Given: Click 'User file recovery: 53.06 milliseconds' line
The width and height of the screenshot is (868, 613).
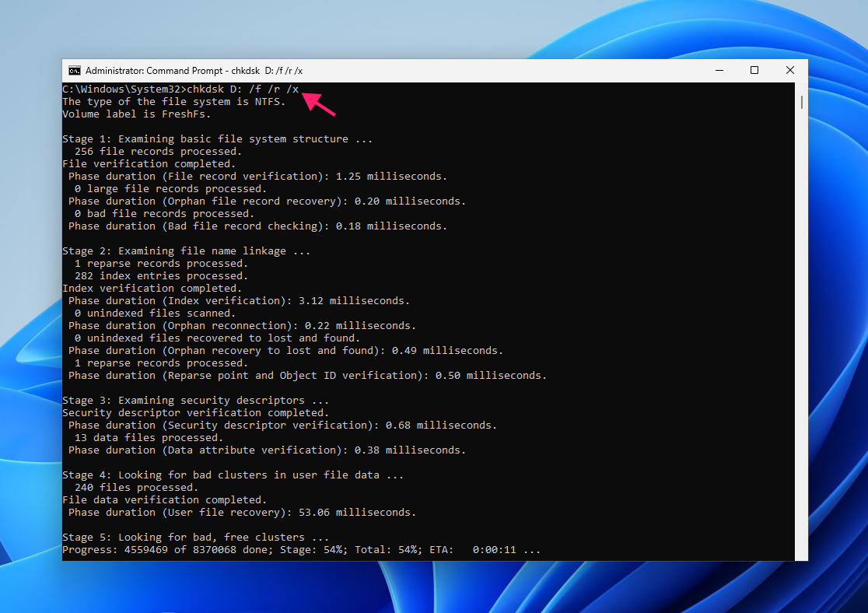Looking at the screenshot, I should [x=242, y=513].
